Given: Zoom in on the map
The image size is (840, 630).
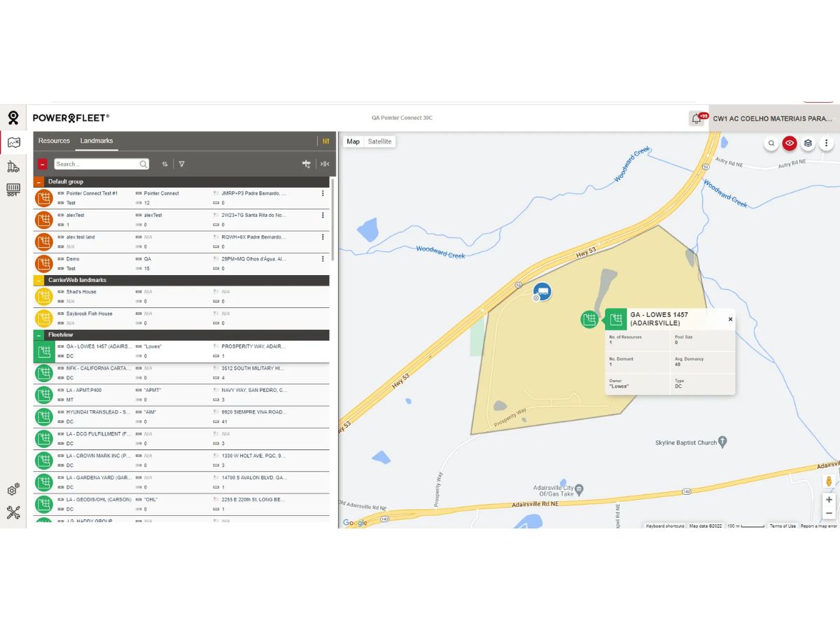Looking at the screenshot, I should (x=829, y=500).
